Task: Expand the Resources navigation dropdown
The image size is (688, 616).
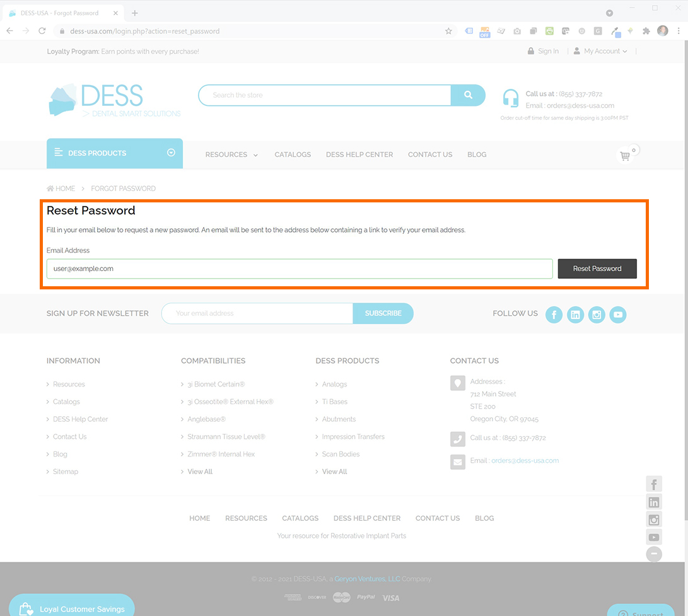Action: (231, 154)
